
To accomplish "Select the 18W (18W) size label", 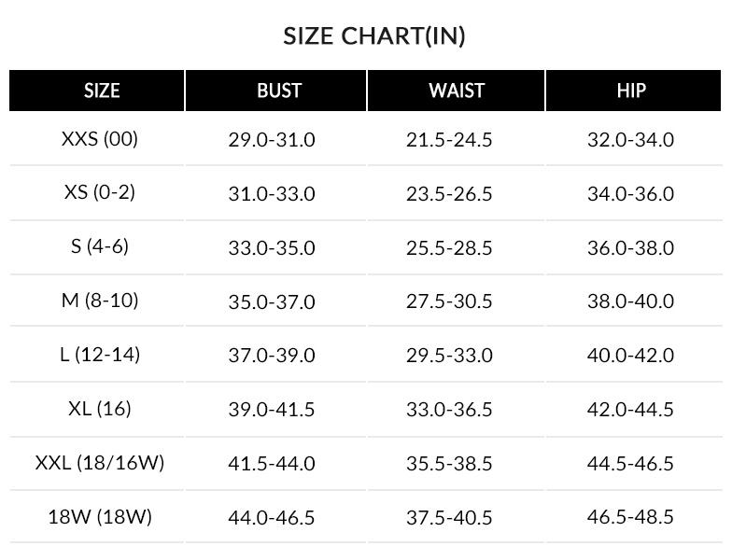I will point(100,516).
